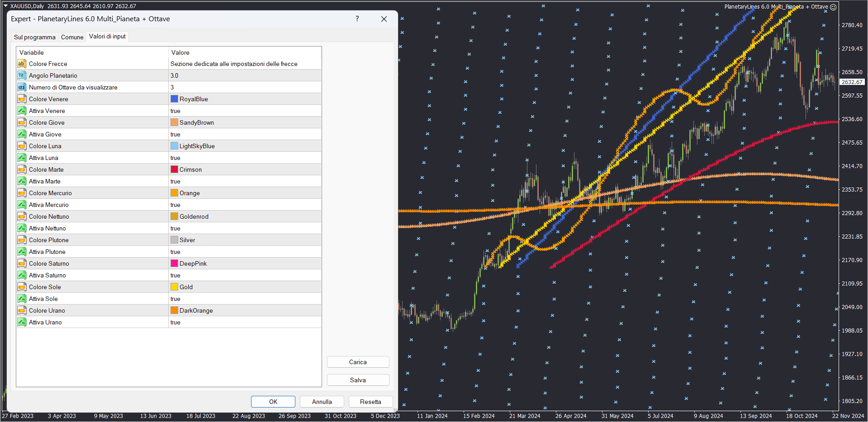868x422 pixels.
Task: Click the color-type icon beside Colore Luna
Action: click(22, 146)
